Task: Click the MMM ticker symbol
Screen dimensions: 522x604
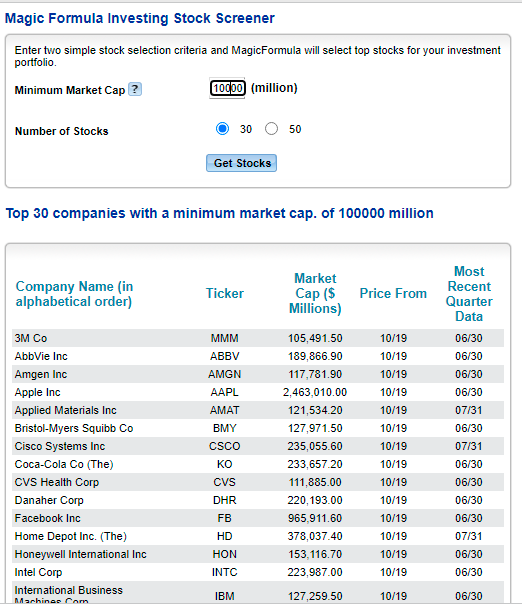Action: pos(225,338)
